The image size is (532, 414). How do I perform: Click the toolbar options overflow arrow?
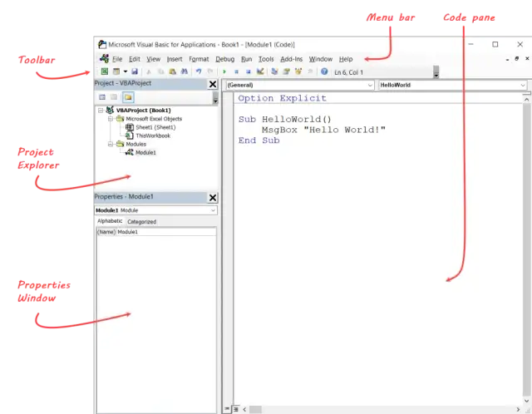point(436,72)
